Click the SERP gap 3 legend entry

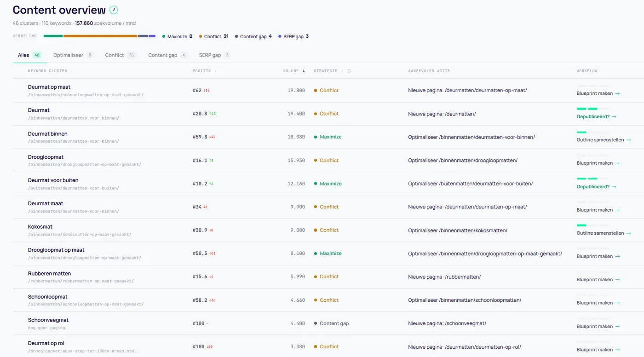pyautogui.click(x=293, y=36)
